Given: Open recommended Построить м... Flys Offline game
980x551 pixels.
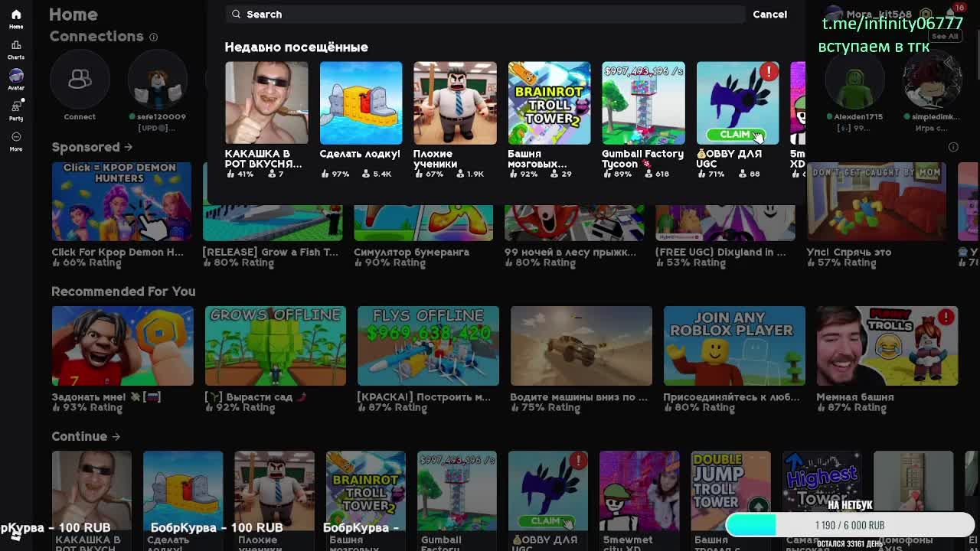Looking at the screenshot, I should point(428,346).
